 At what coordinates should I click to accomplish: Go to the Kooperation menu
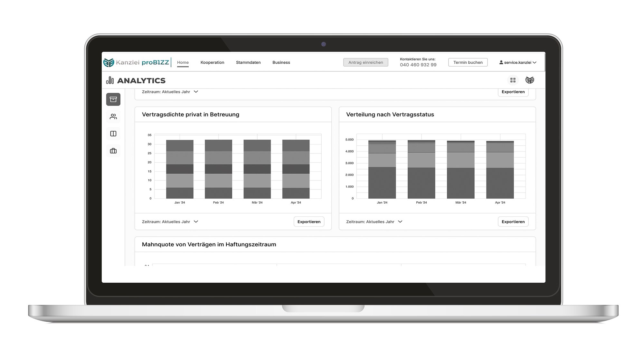[x=212, y=62]
